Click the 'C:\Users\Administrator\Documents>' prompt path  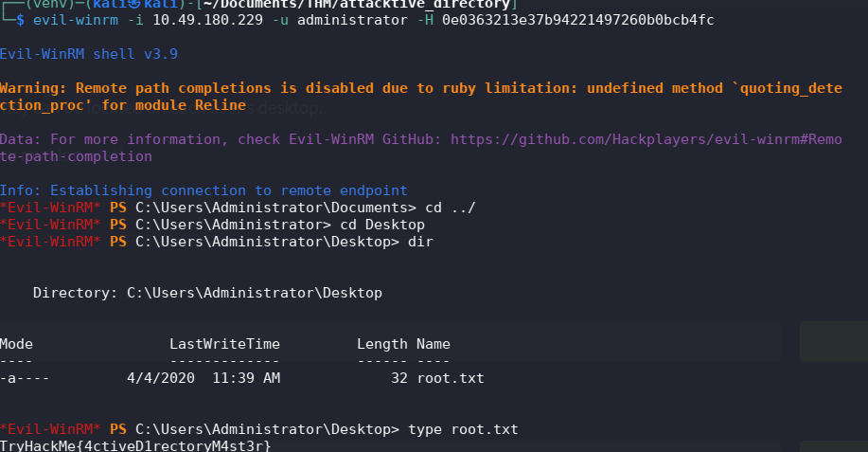[x=275, y=208]
